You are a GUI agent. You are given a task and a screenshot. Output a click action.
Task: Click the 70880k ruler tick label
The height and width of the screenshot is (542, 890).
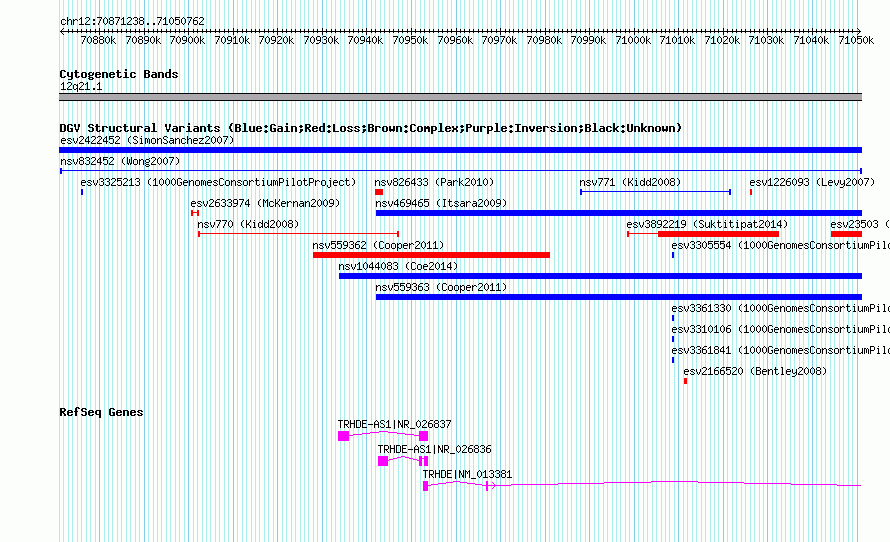pos(98,40)
